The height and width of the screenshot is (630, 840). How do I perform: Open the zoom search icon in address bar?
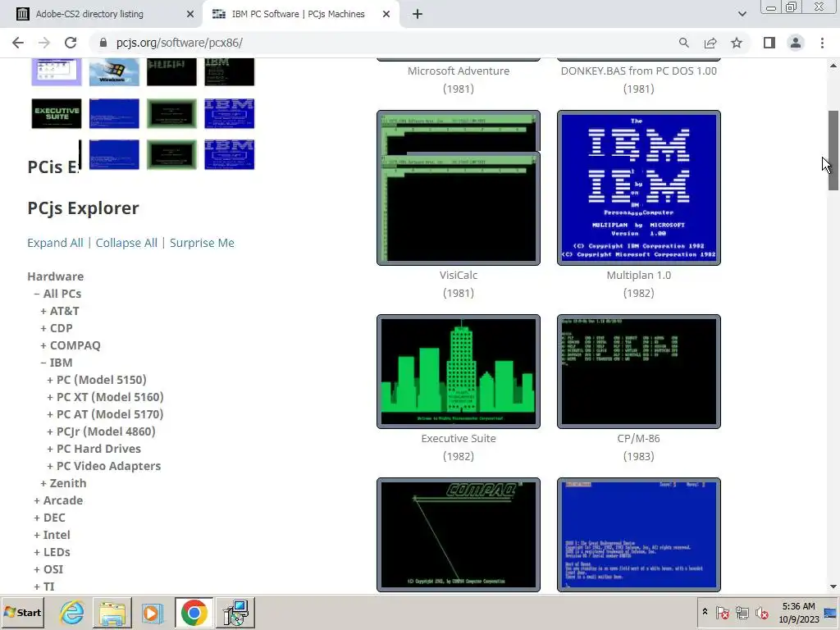click(x=683, y=43)
